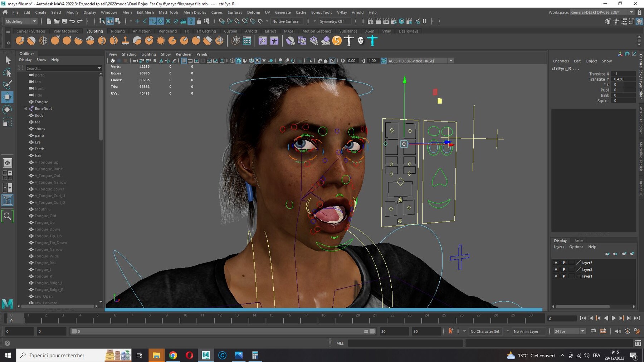Click the white skeleton figure shelf icon
Viewport: 644px width, 362px height.
[x=349, y=41]
